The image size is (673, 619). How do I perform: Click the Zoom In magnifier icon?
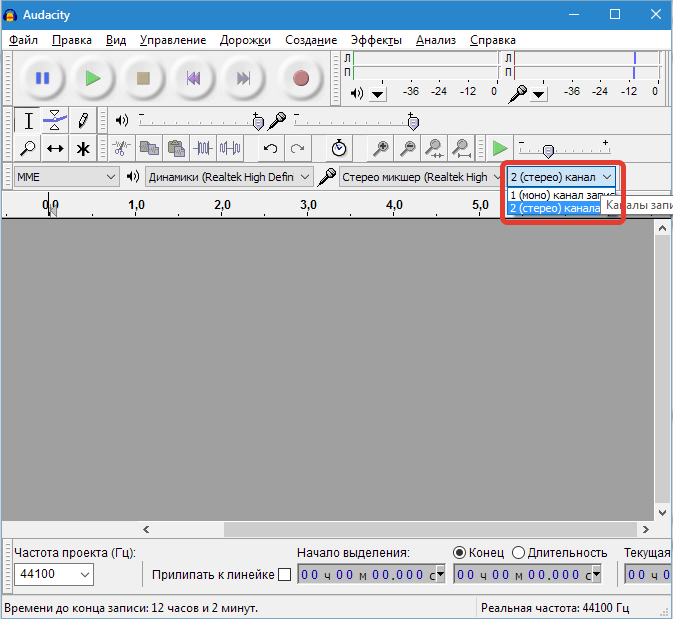pos(380,149)
